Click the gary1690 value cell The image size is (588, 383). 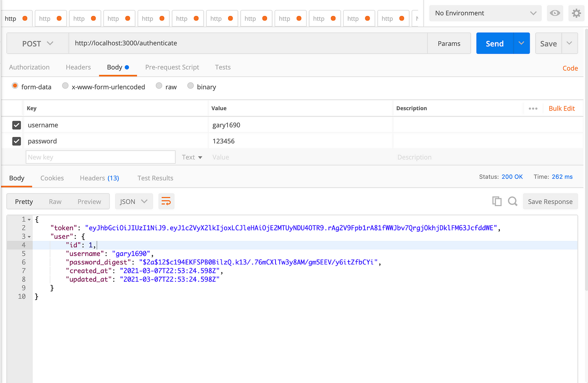click(300, 125)
